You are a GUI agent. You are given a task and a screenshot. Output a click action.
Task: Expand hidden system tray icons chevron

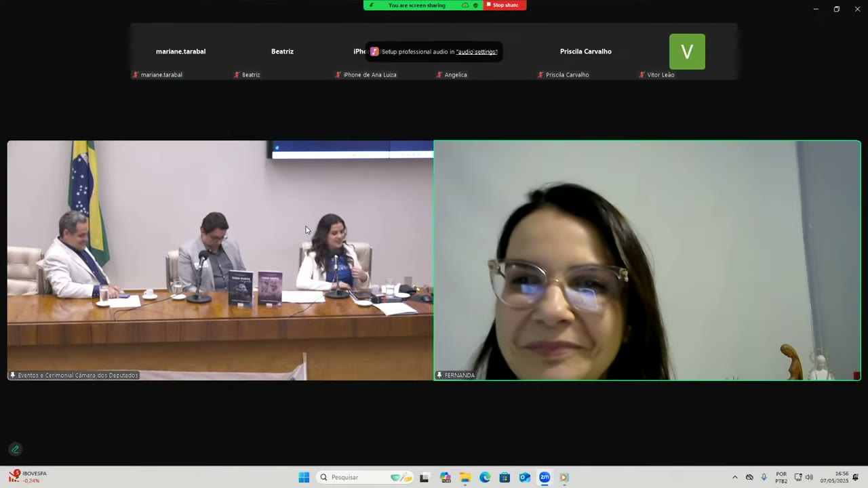(734, 477)
